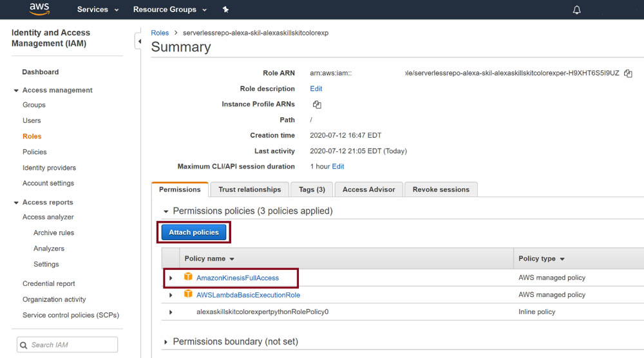Viewport: 644px width, 358px height.
Task: Open Analyzers page
Action: point(49,249)
